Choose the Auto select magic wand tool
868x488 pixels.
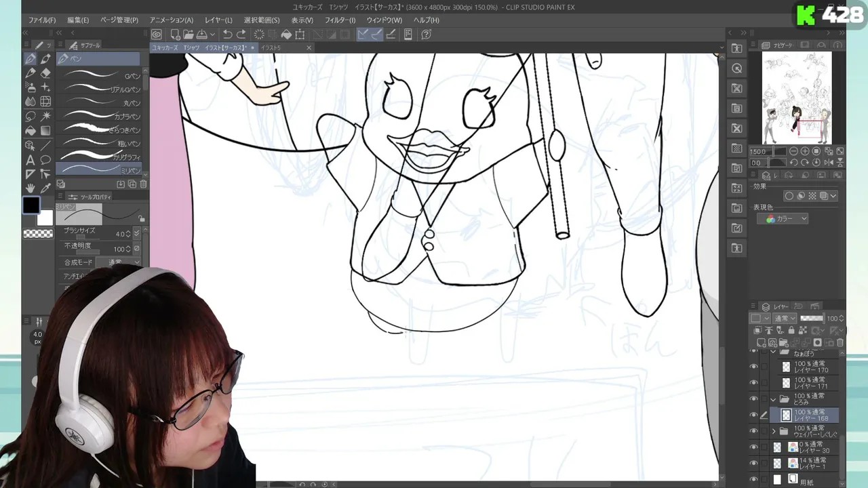coord(45,116)
